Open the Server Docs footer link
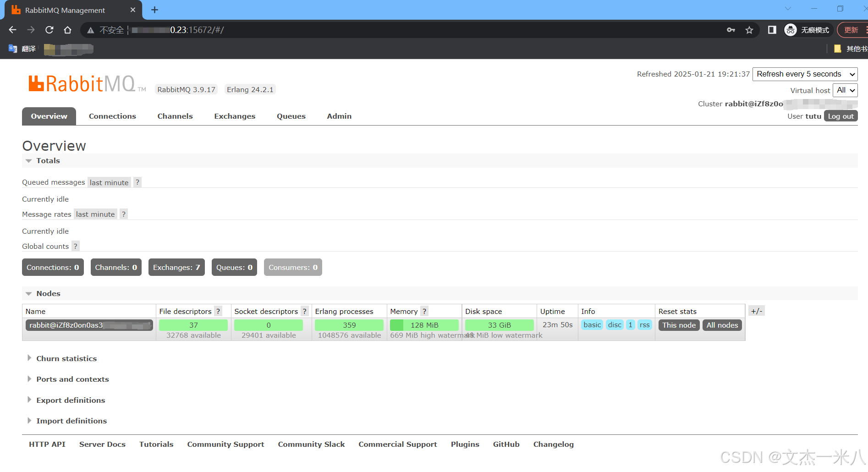 tap(102, 444)
